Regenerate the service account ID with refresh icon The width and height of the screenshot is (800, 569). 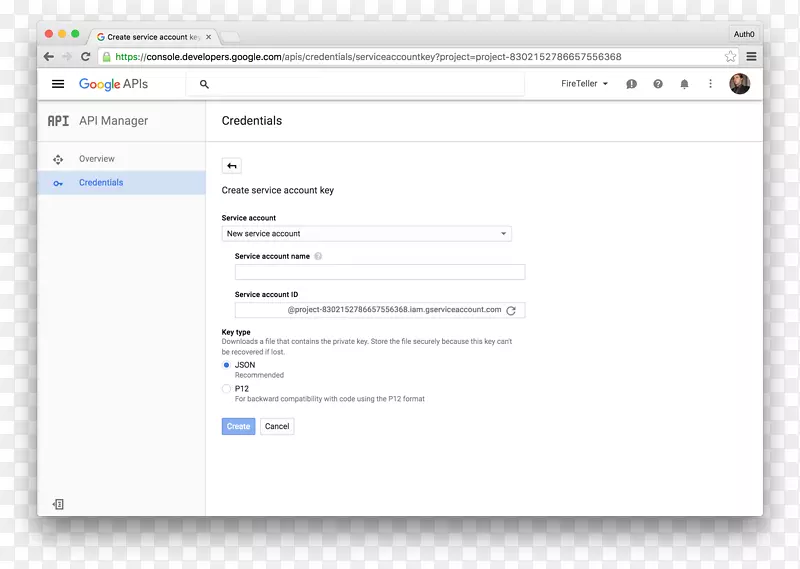click(x=511, y=310)
